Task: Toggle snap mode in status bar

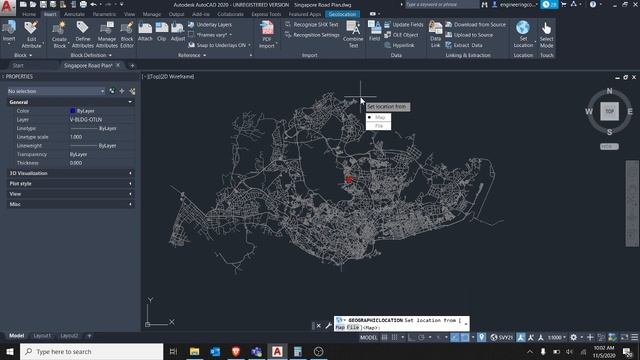Action: click(394, 338)
